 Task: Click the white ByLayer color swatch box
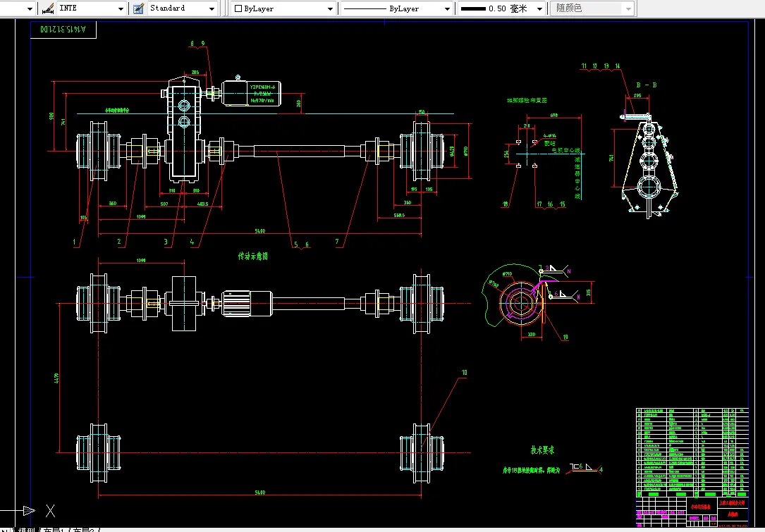[x=238, y=8]
